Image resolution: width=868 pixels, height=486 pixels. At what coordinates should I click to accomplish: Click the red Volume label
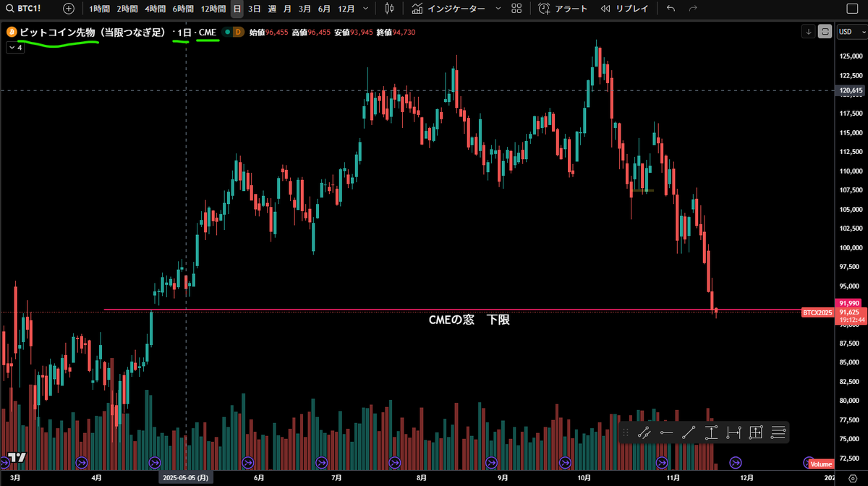(821, 464)
